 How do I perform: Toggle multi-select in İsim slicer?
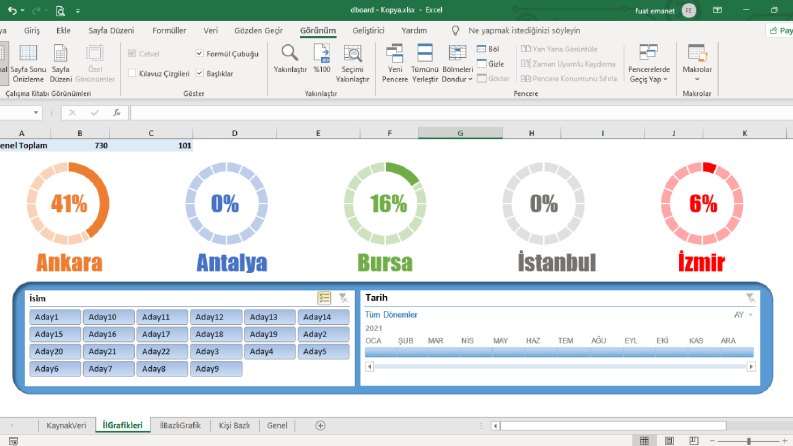point(324,298)
